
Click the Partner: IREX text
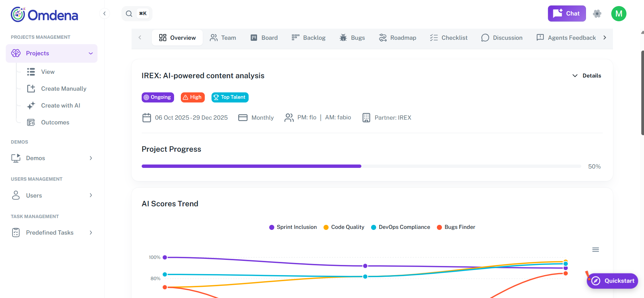[393, 118]
